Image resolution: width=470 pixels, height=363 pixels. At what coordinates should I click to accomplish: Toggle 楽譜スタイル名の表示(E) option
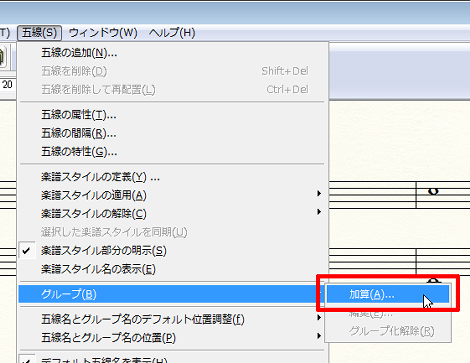click(x=173, y=269)
